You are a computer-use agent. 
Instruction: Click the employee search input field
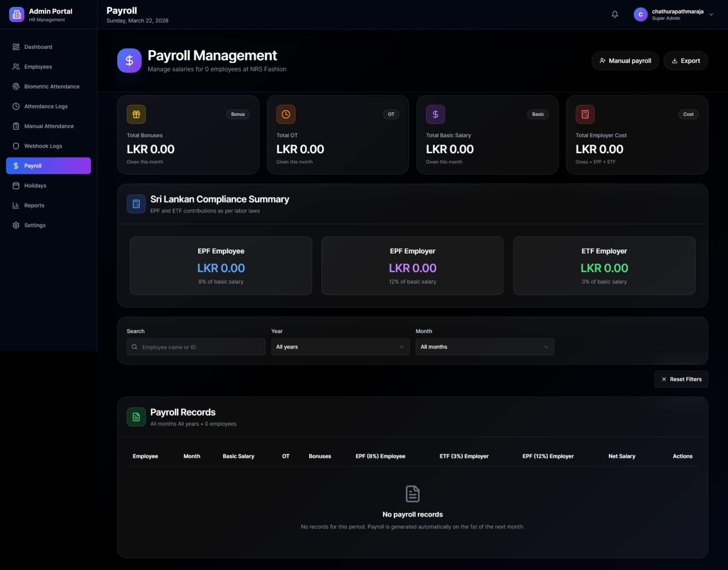point(195,347)
